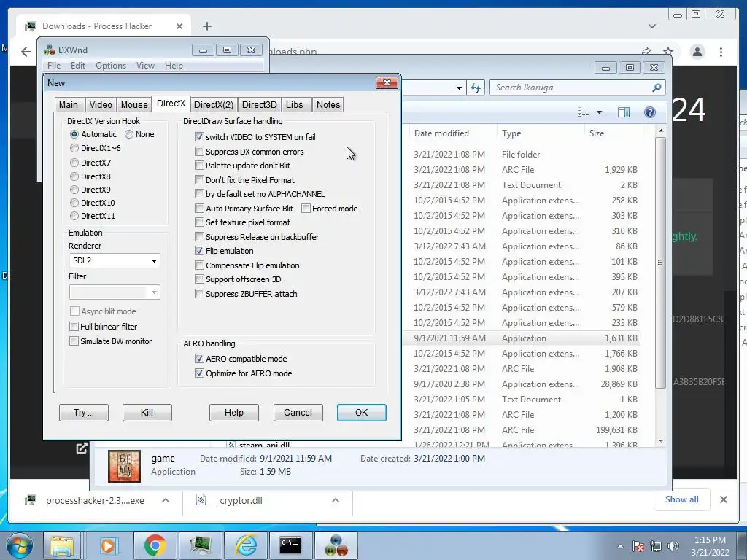Click the search magnifier in Explorer
The height and width of the screenshot is (560, 747).
[x=657, y=87]
